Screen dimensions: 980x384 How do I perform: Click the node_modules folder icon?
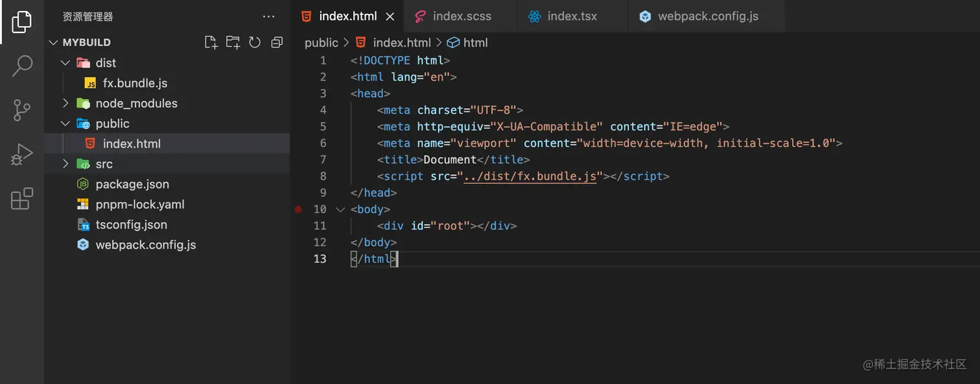(x=83, y=104)
